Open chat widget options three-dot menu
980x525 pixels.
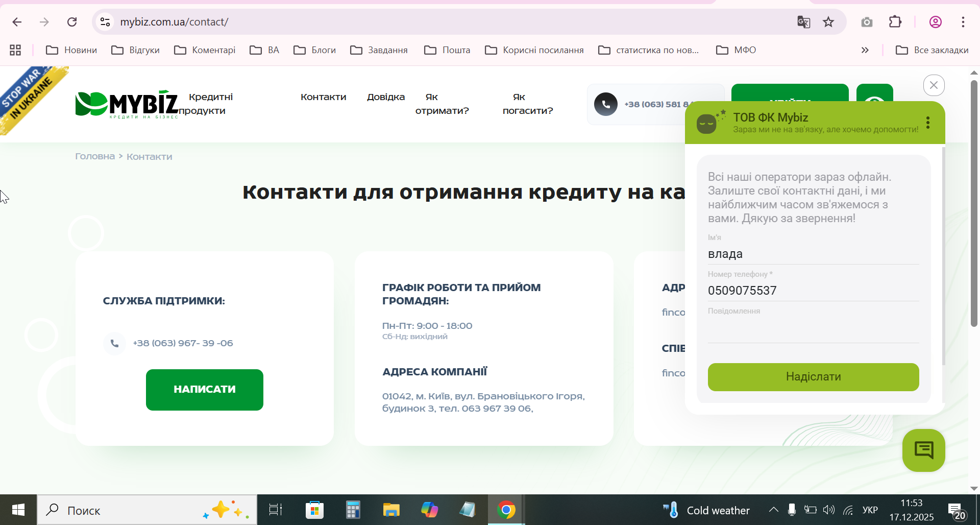coord(928,123)
